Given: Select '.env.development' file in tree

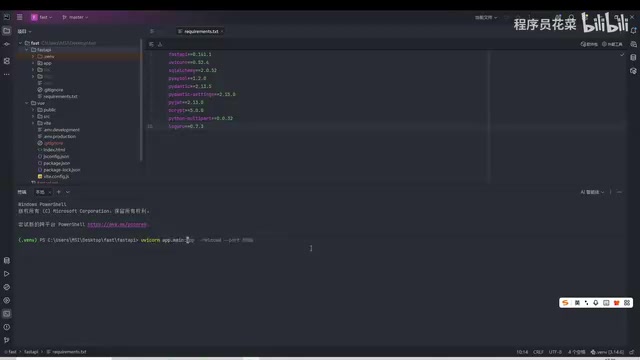Looking at the screenshot, I should [x=62, y=130].
